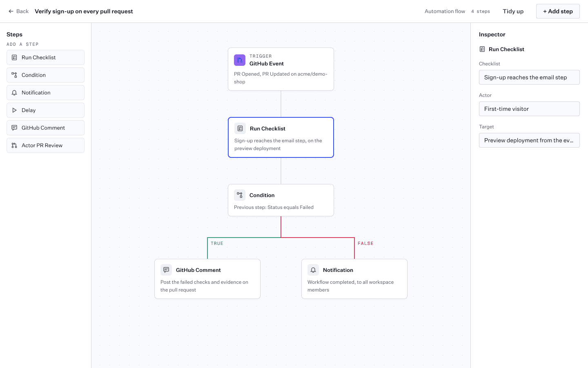Click the purple GitHub Event trigger icon
588x368 pixels.
(240, 60)
